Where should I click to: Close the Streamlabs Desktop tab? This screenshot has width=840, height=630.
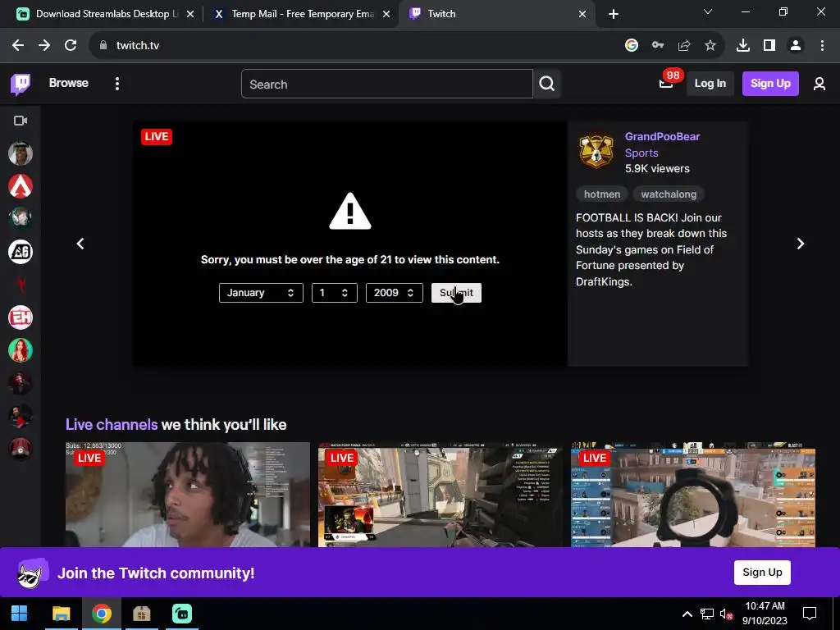point(190,14)
